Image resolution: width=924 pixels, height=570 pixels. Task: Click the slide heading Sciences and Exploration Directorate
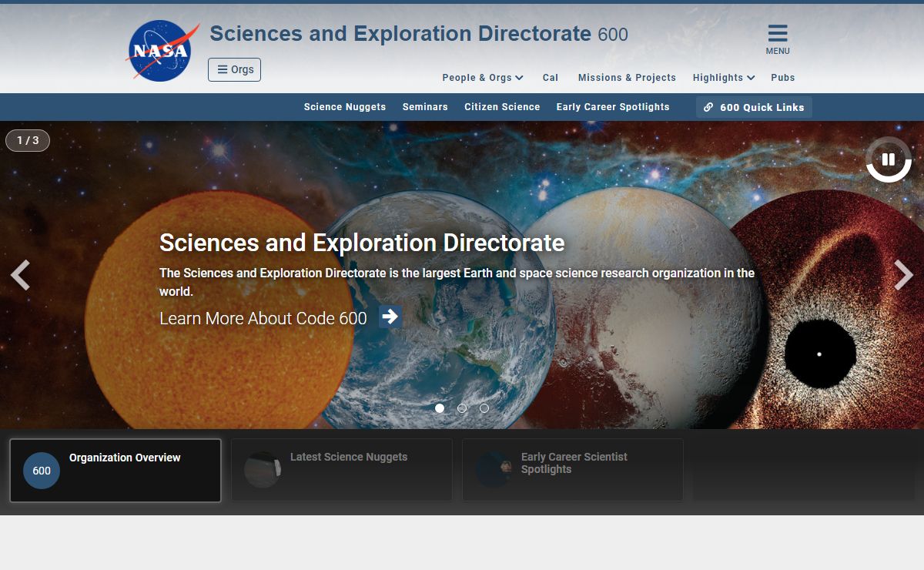362,243
